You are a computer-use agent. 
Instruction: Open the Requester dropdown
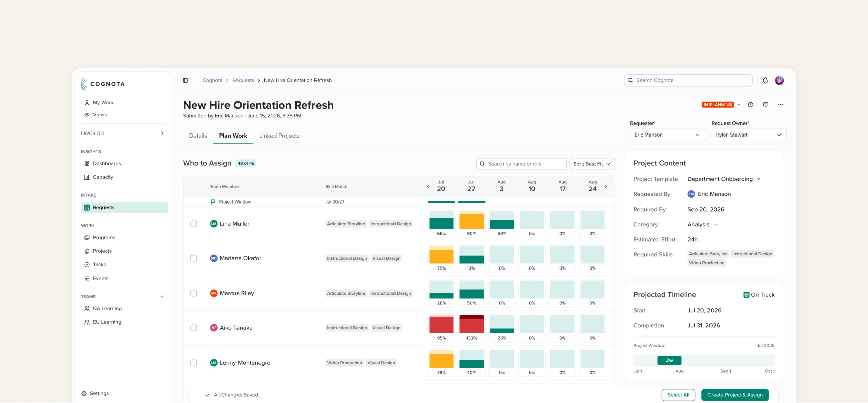pos(667,135)
